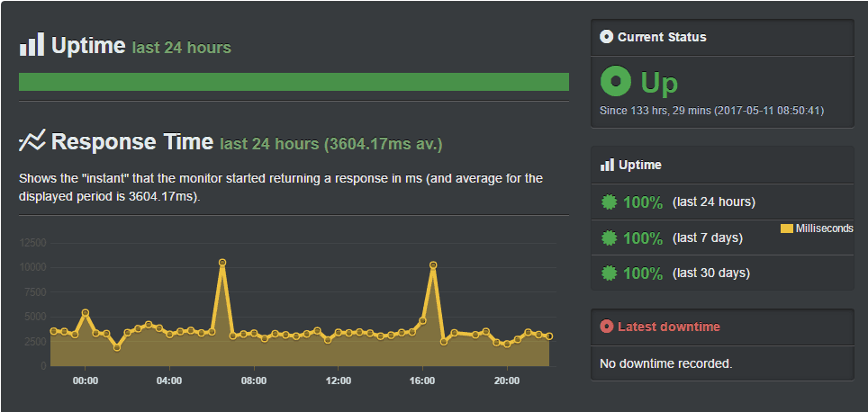Click green badge icon for last 30 days
Screen dimensions: 868x412
610,273
